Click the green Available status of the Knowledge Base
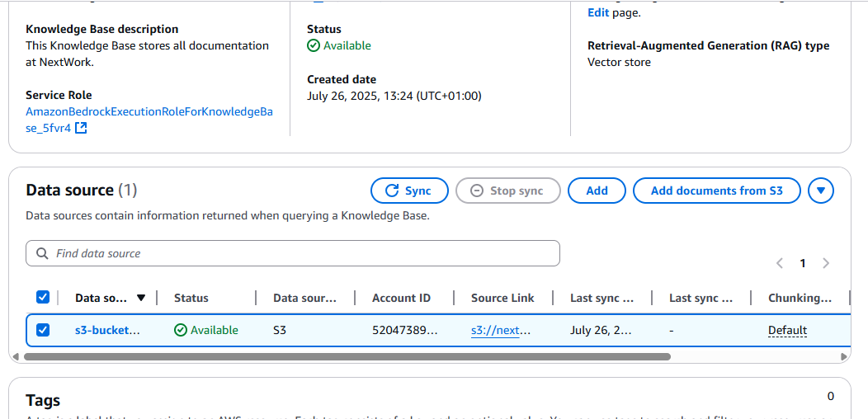868x419 pixels. pos(339,45)
